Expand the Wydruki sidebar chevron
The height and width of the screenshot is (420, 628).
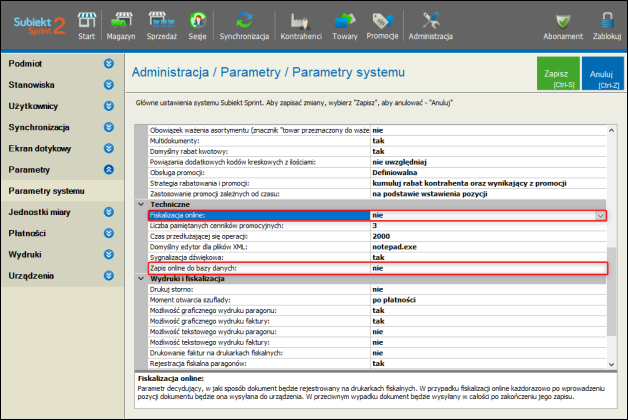tap(109, 254)
